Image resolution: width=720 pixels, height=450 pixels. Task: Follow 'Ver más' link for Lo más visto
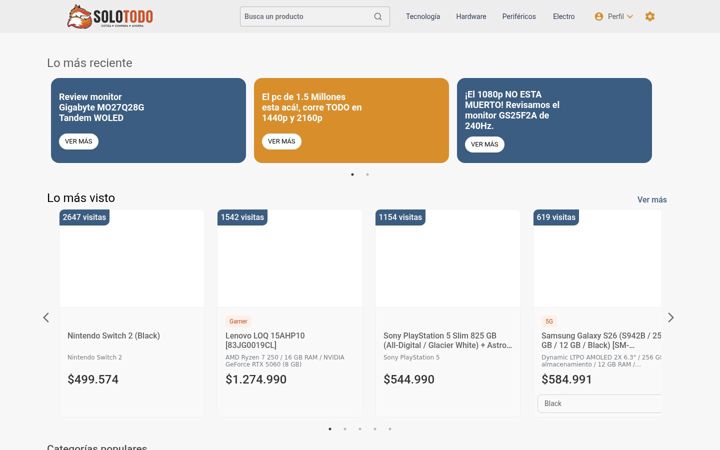[x=652, y=200]
